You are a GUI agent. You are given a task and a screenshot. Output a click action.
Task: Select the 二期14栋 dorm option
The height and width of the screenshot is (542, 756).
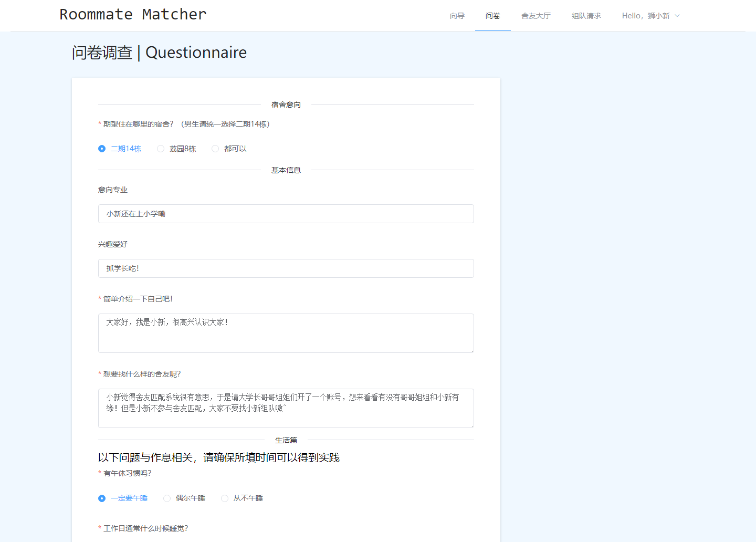click(120, 149)
